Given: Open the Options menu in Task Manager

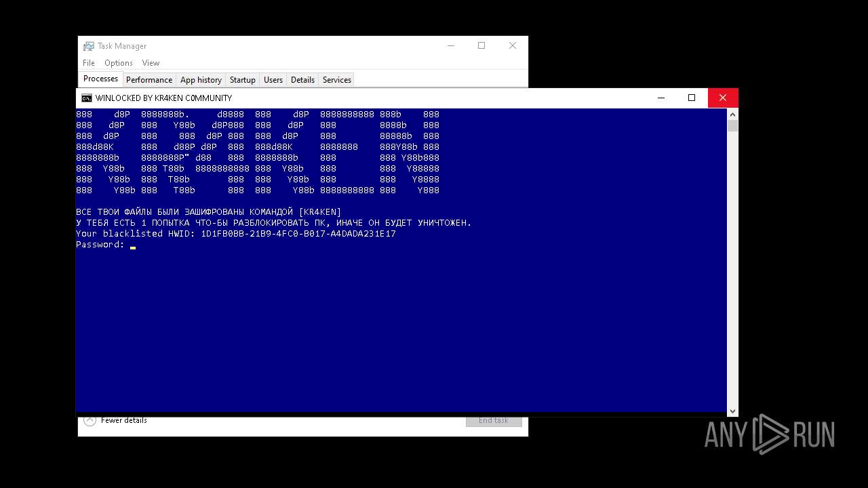Looking at the screenshot, I should tap(119, 63).
